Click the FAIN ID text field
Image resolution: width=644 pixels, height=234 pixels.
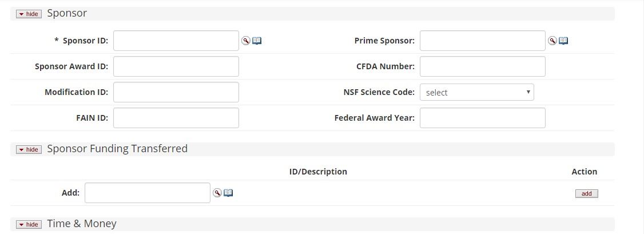(x=176, y=118)
